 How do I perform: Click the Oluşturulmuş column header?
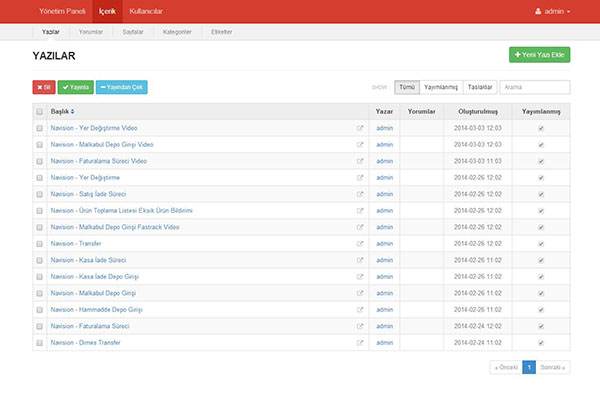(478, 111)
